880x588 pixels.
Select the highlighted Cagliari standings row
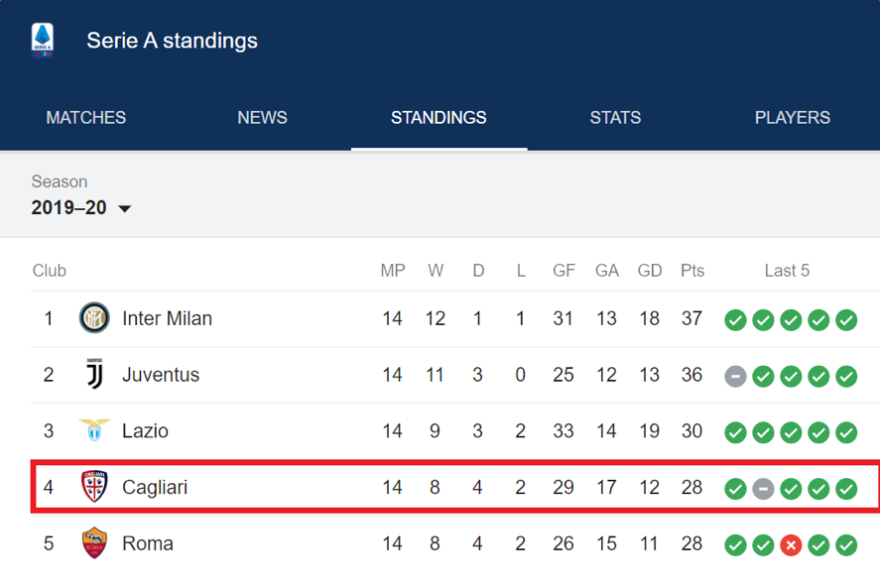pos(455,487)
